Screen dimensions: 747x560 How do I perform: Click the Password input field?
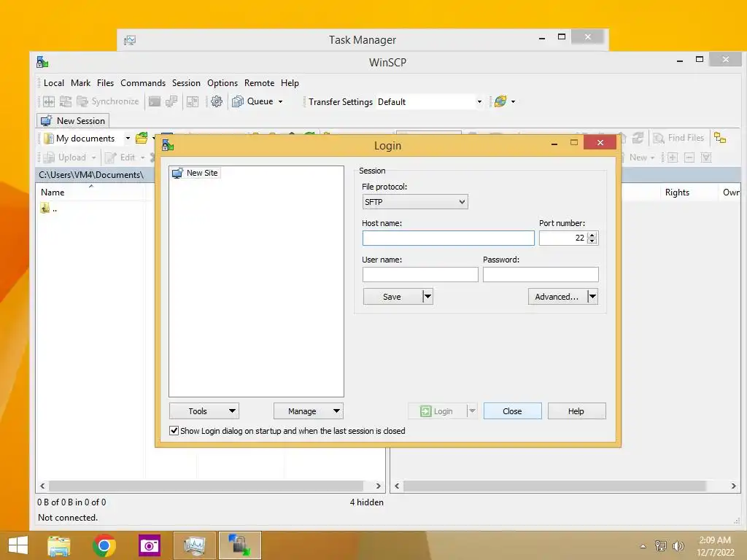[x=541, y=275]
